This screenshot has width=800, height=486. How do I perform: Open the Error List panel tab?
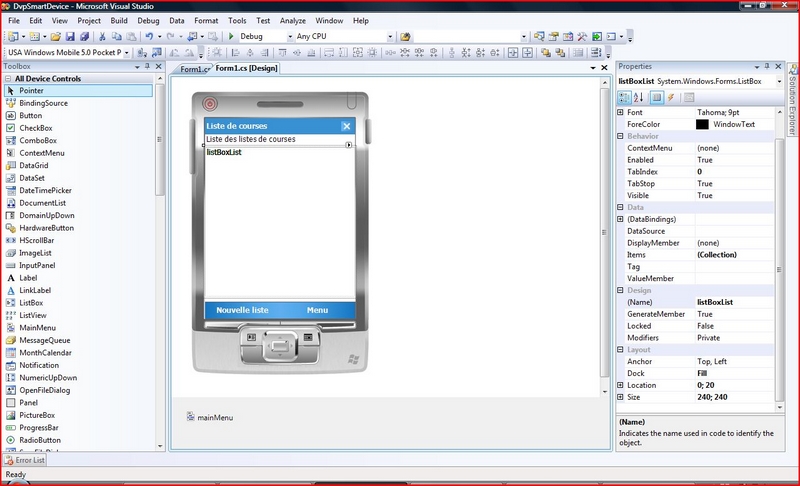(24, 460)
